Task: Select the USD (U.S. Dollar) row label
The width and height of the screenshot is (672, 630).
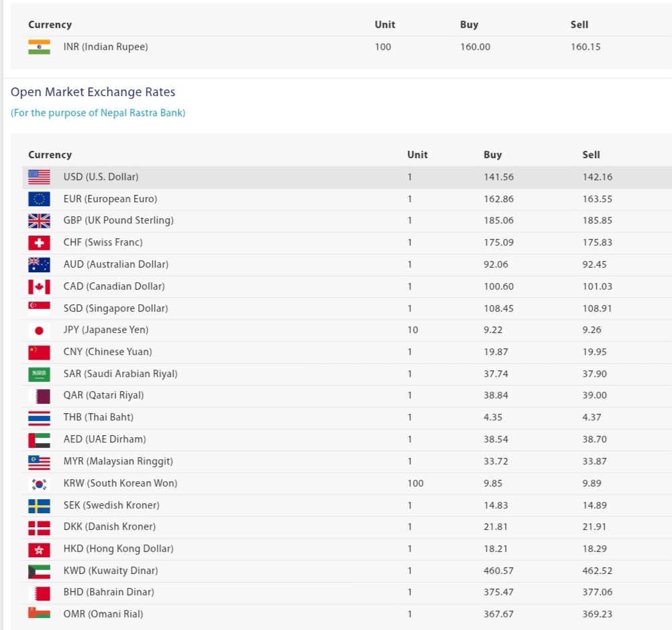Action: (x=101, y=177)
